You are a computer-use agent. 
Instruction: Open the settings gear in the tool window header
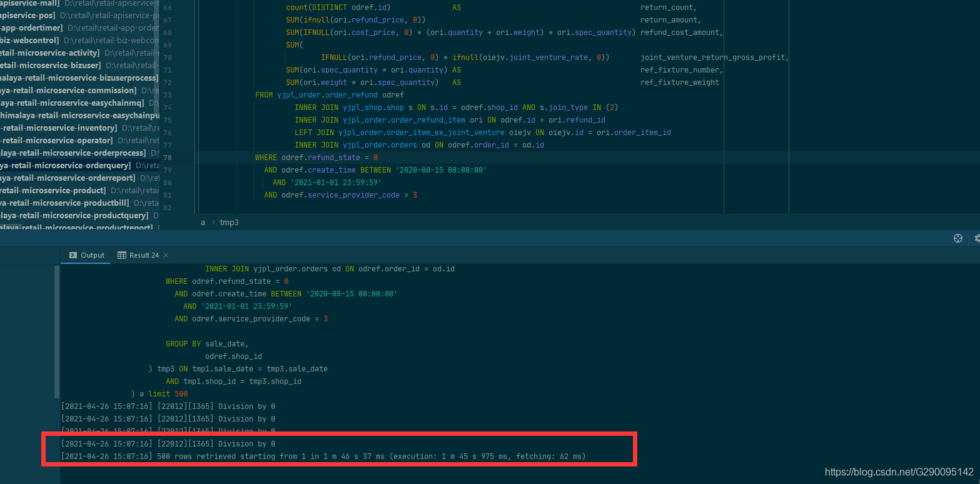[x=977, y=238]
